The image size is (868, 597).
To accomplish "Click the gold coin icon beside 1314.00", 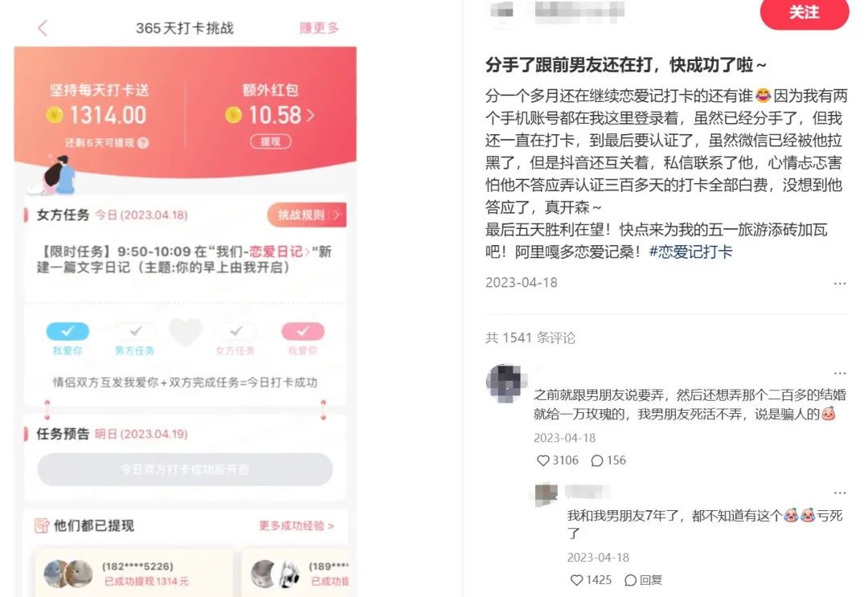I will pos(55,115).
